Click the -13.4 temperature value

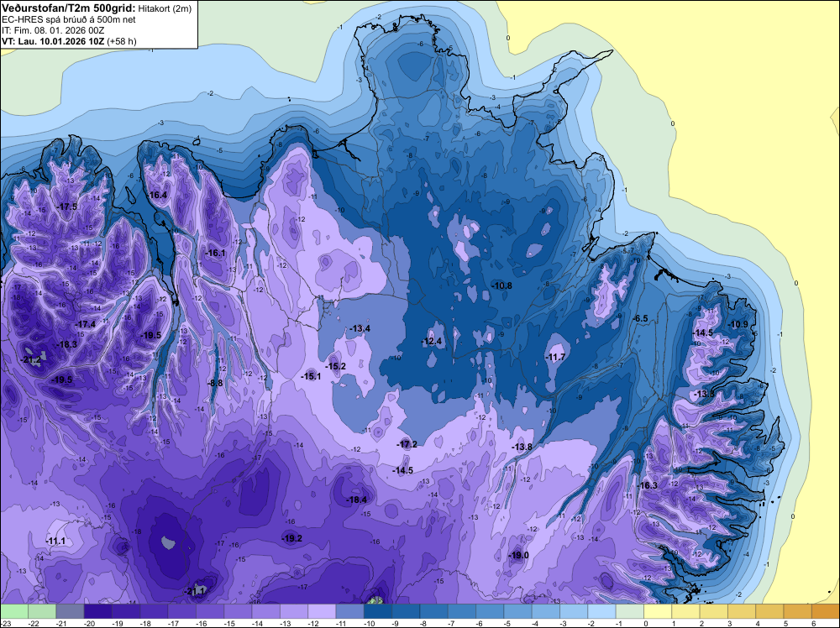(360, 328)
